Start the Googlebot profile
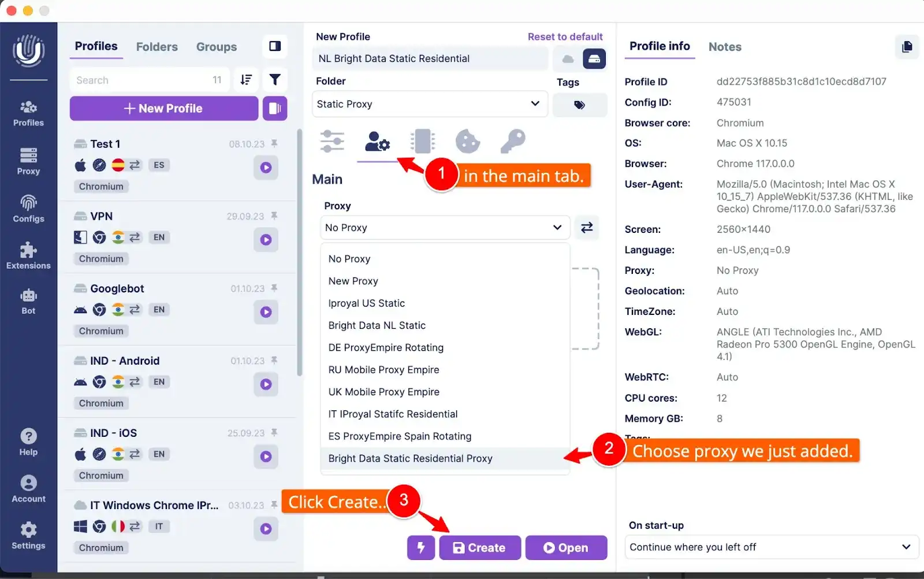 tap(266, 312)
